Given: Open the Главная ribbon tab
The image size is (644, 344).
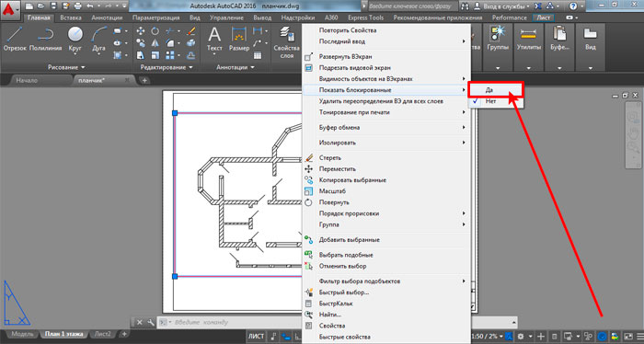Looking at the screenshot, I should point(39,17).
